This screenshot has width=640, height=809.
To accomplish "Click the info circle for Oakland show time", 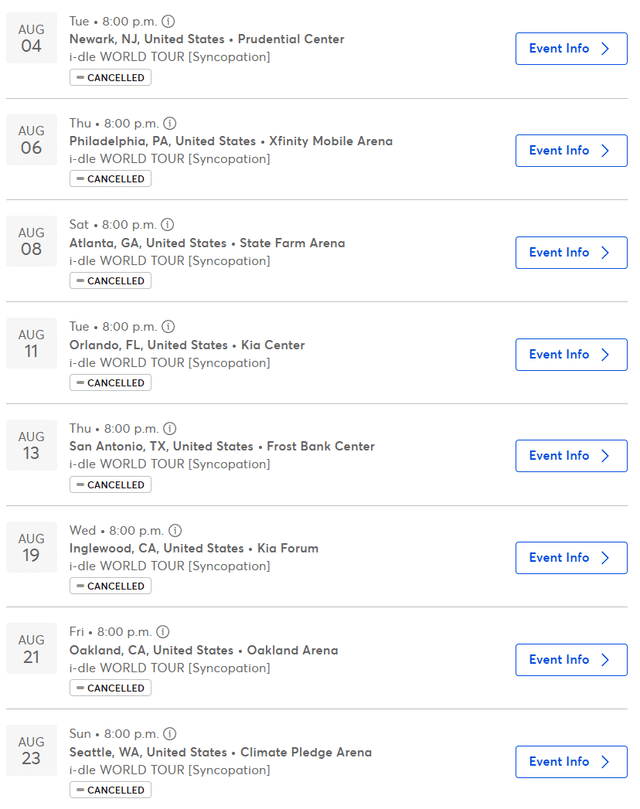I will (x=163, y=632).
